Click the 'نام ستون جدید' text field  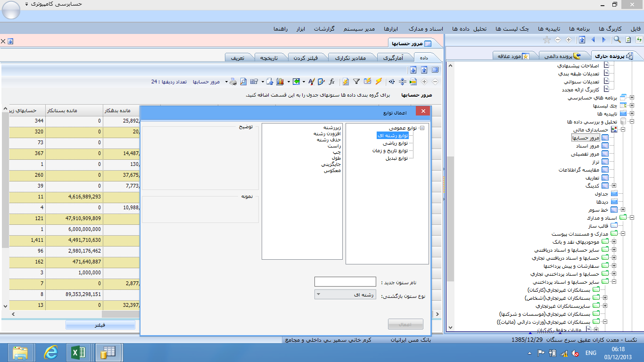(345, 282)
